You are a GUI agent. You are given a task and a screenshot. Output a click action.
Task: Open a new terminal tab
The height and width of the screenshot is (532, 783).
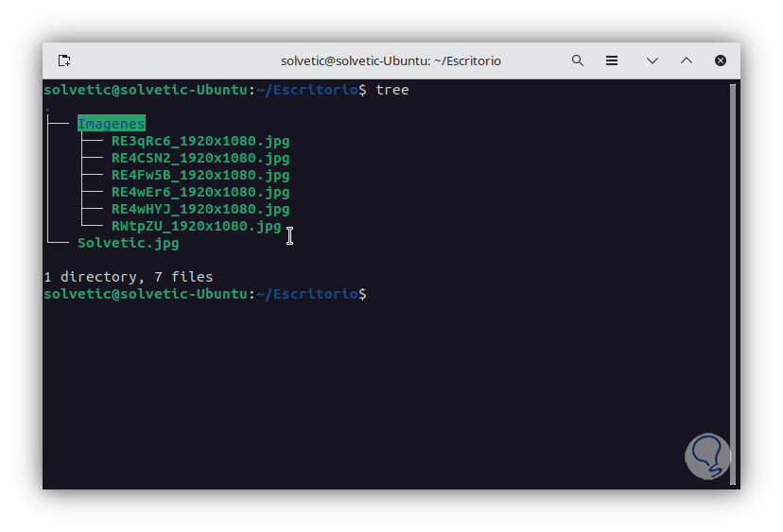64,60
